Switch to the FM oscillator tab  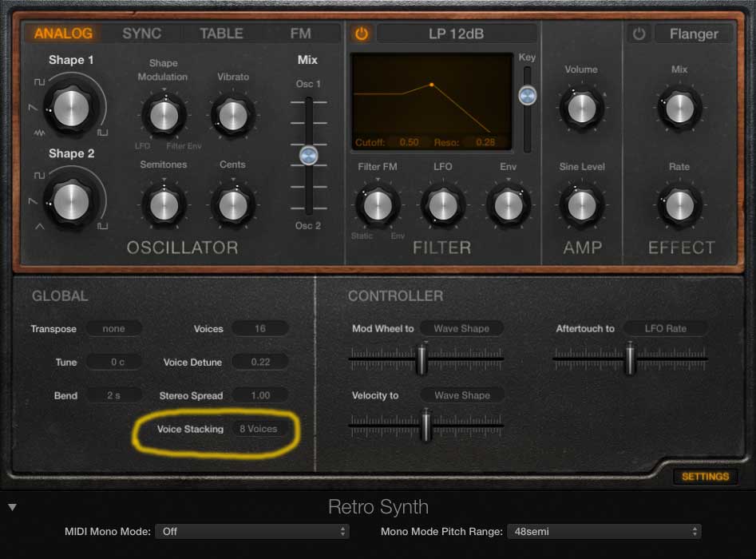301,34
